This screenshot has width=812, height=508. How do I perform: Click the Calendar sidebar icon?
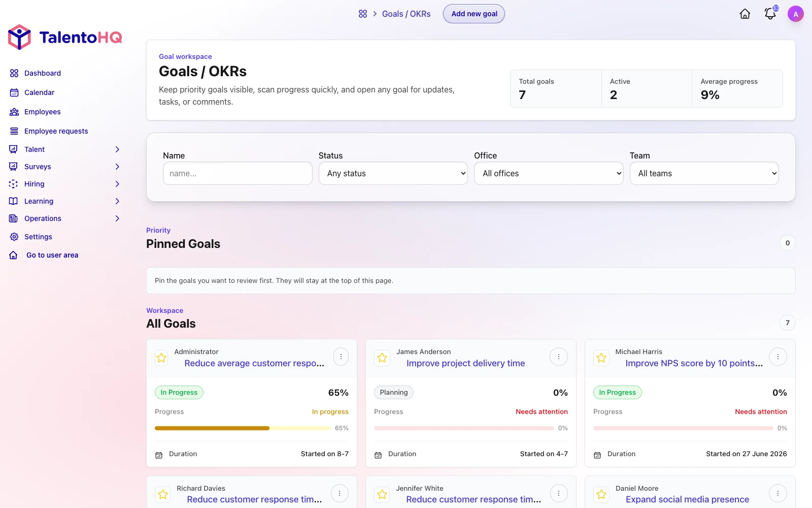[14, 92]
